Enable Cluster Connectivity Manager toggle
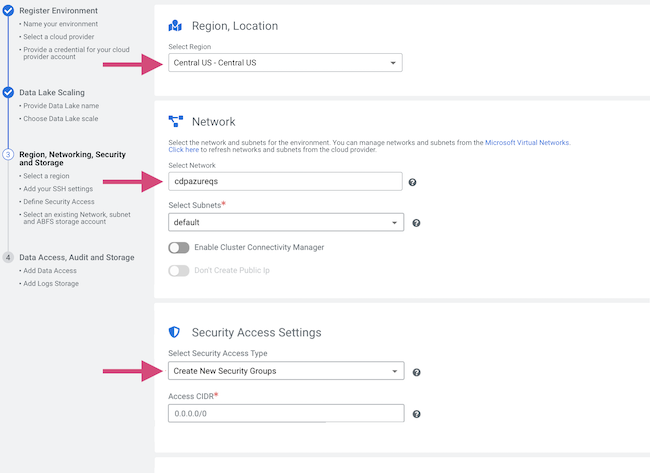The image size is (650, 473). point(179,247)
